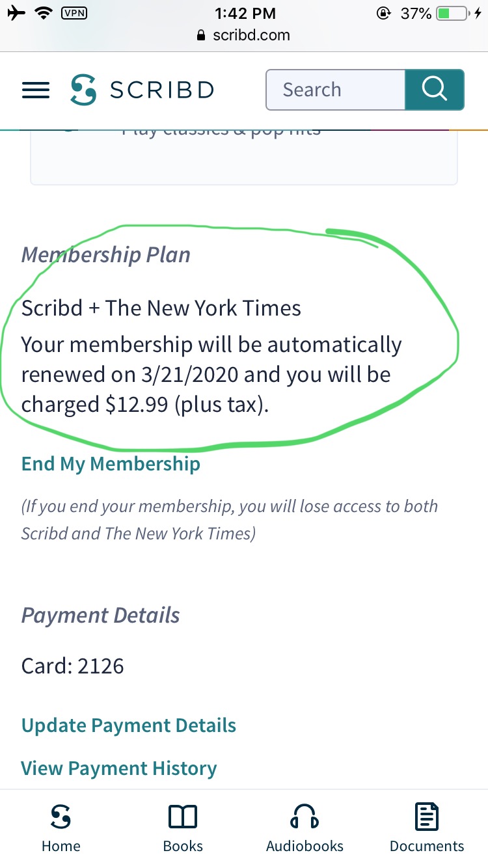The width and height of the screenshot is (488, 868).
Task: Open Update Payment Details link
Action: point(128,726)
